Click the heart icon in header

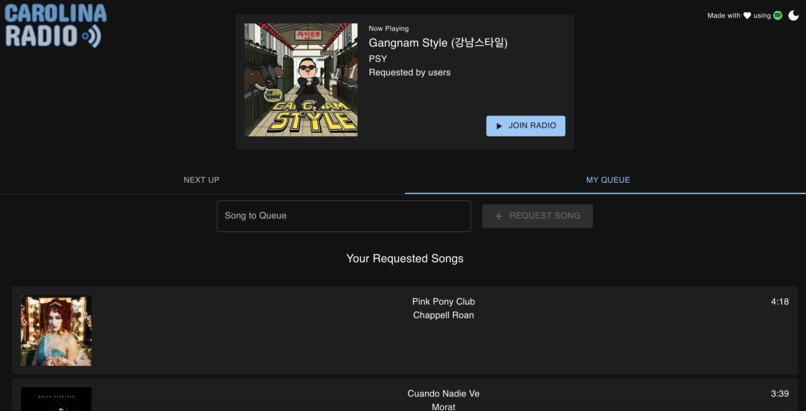tap(747, 16)
